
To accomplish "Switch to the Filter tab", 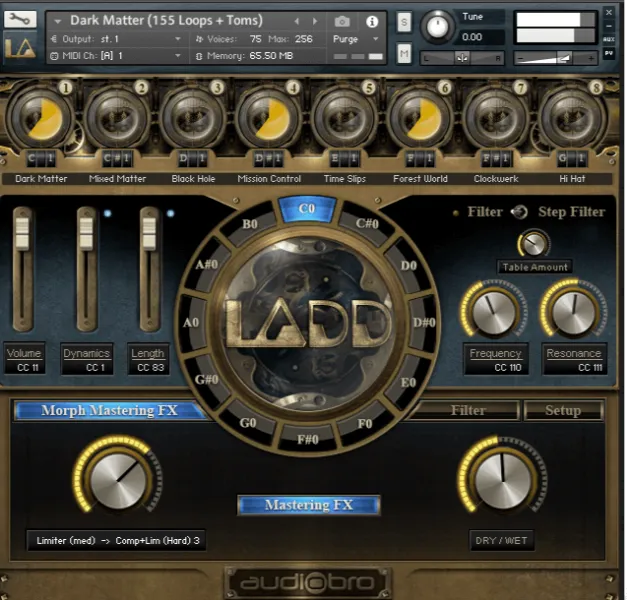I will click(x=468, y=410).
